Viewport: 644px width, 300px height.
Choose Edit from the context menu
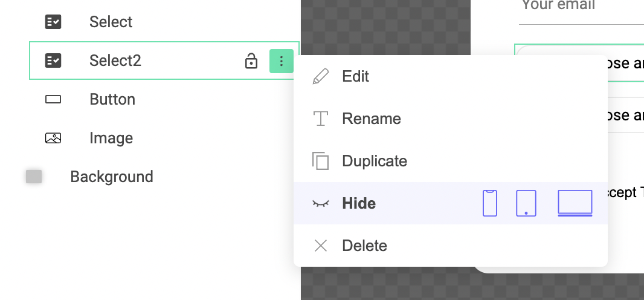(x=355, y=77)
